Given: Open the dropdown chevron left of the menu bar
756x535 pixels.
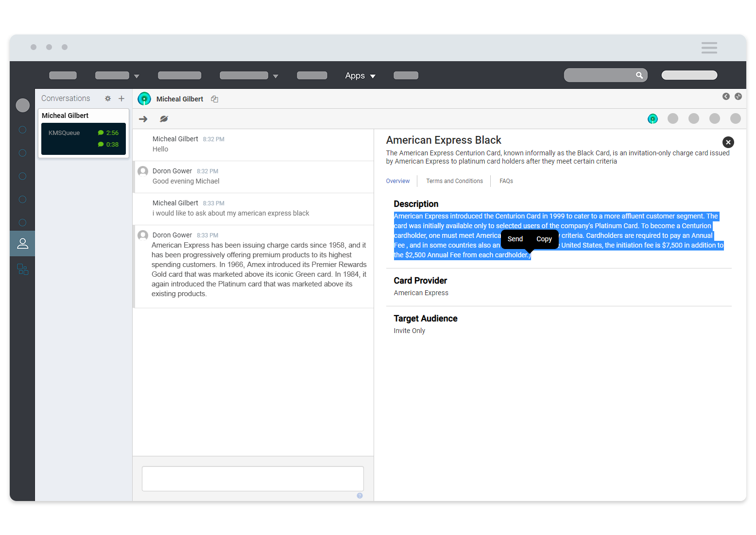Looking at the screenshot, I should pos(137,76).
